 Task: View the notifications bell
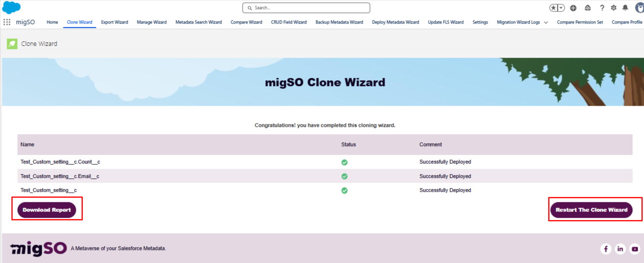pos(625,8)
